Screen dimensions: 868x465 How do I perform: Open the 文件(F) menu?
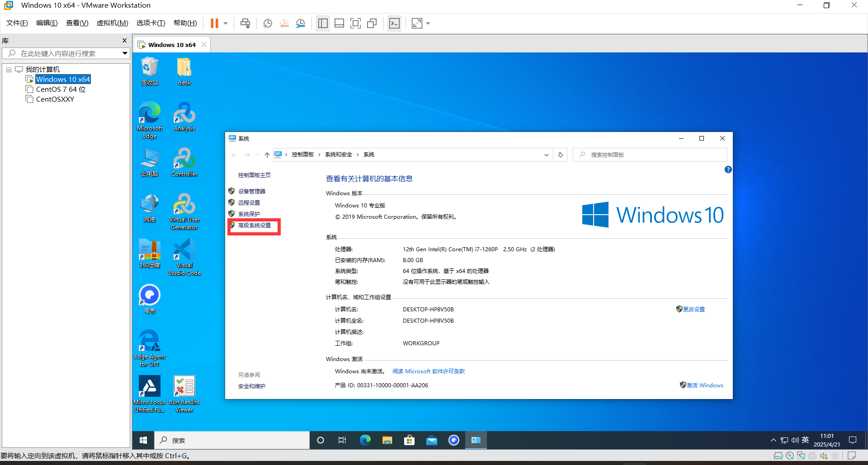[17, 23]
